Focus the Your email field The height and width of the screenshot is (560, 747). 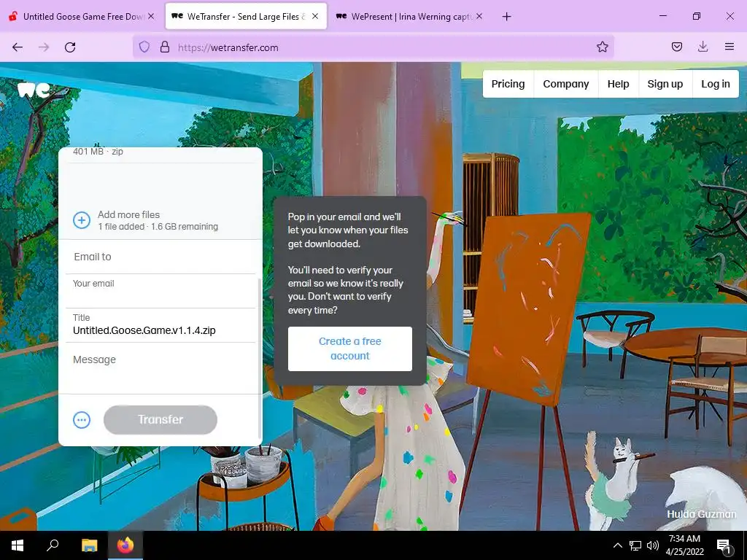tap(160, 291)
